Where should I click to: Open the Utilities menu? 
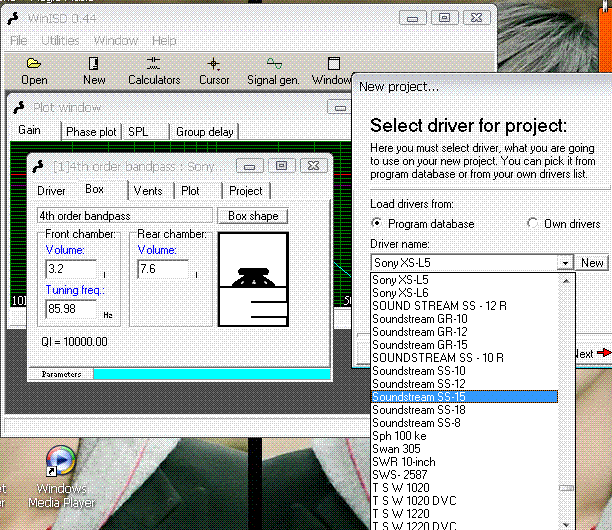pyautogui.click(x=60, y=41)
